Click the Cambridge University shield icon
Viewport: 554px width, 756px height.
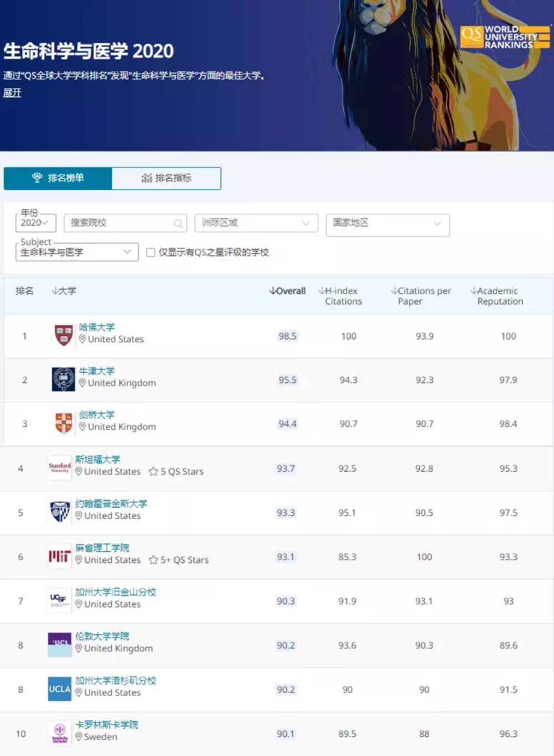63,423
